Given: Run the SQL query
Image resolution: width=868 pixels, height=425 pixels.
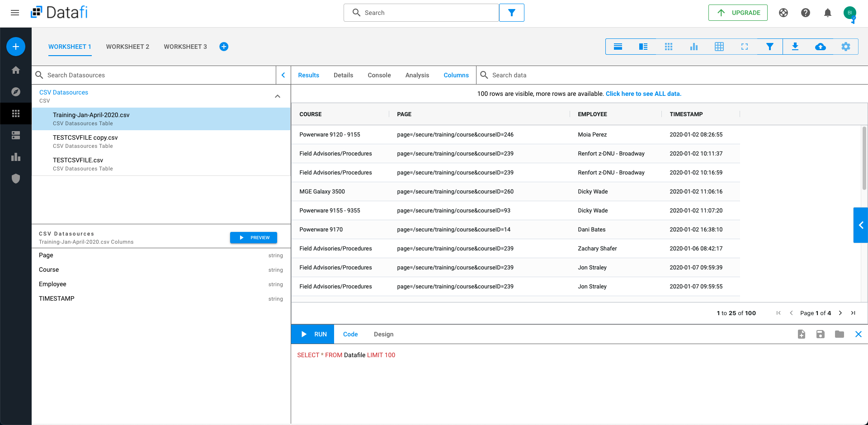Looking at the screenshot, I should 313,334.
